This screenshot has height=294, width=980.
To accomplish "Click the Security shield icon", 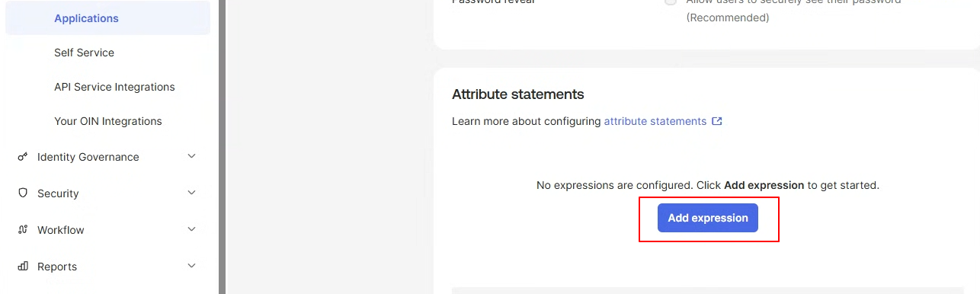I will (x=22, y=193).
